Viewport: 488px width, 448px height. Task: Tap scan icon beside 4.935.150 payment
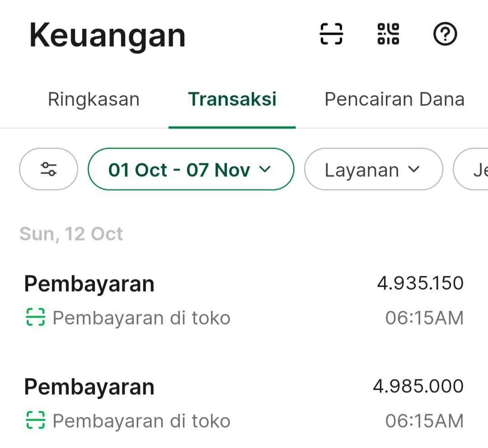pos(35,317)
